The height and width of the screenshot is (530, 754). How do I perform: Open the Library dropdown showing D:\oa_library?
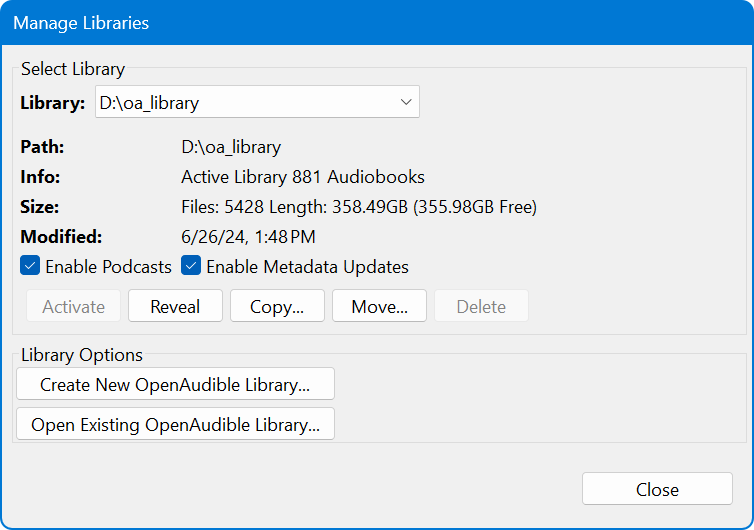pos(257,102)
